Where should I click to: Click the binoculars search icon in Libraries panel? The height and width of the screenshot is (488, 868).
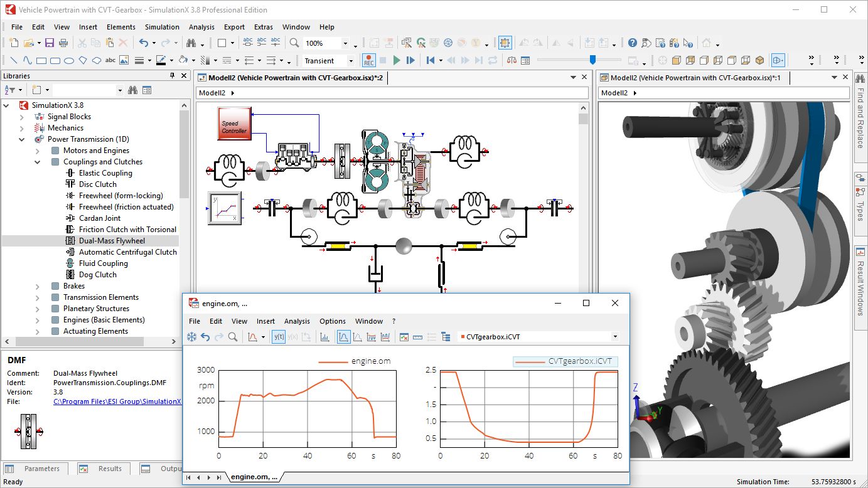[132, 90]
